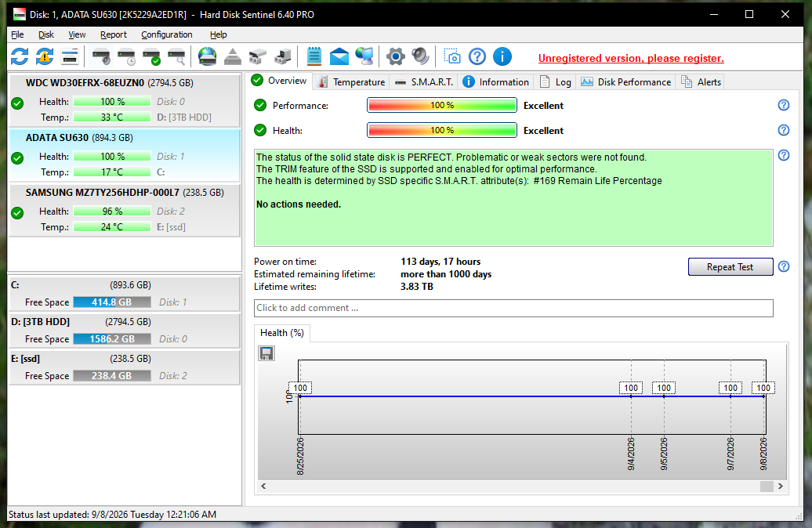
Task: Switch to the Overview tab
Action: pyautogui.click(x=279, y=81)
